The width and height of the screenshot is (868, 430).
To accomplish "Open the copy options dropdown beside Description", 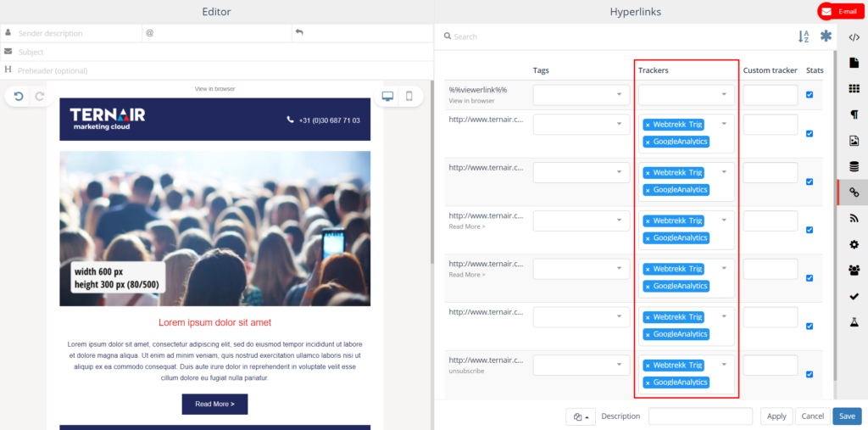I will [581, 416].
